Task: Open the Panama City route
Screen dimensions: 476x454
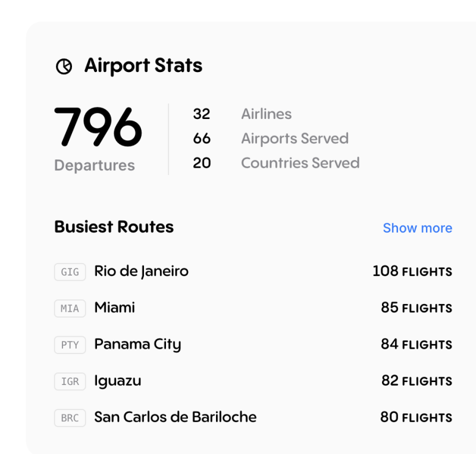Action: pyautogui.click(x=137, y=345)
